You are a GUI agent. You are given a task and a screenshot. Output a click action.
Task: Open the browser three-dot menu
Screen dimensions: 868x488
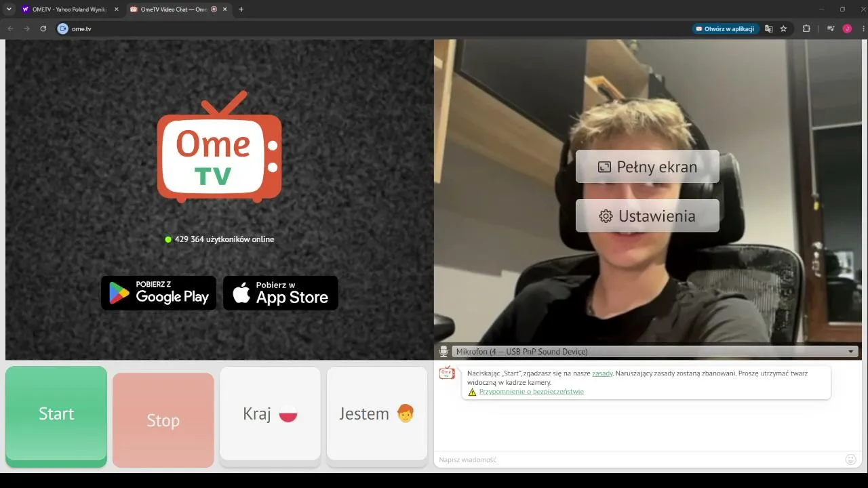863,28
